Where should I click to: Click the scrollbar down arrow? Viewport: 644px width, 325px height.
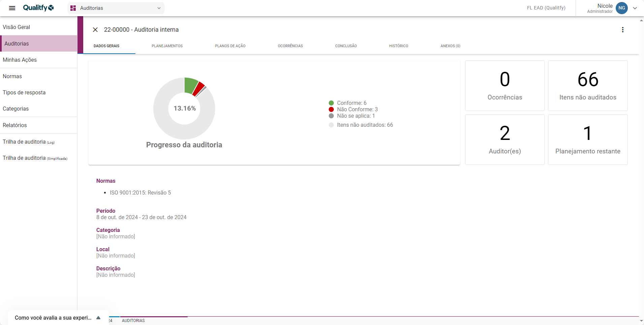pyautogui.click(x=641, y=321)
